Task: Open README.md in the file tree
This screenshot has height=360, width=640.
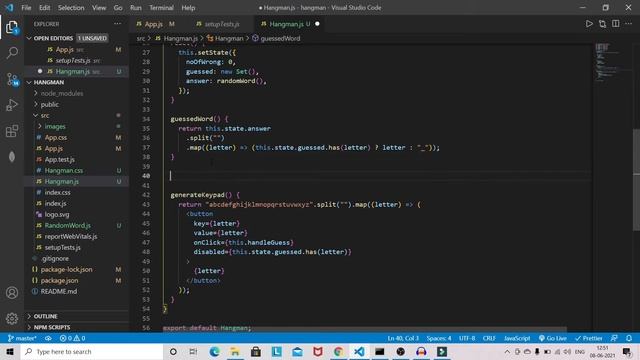Action: coord(59,291)
